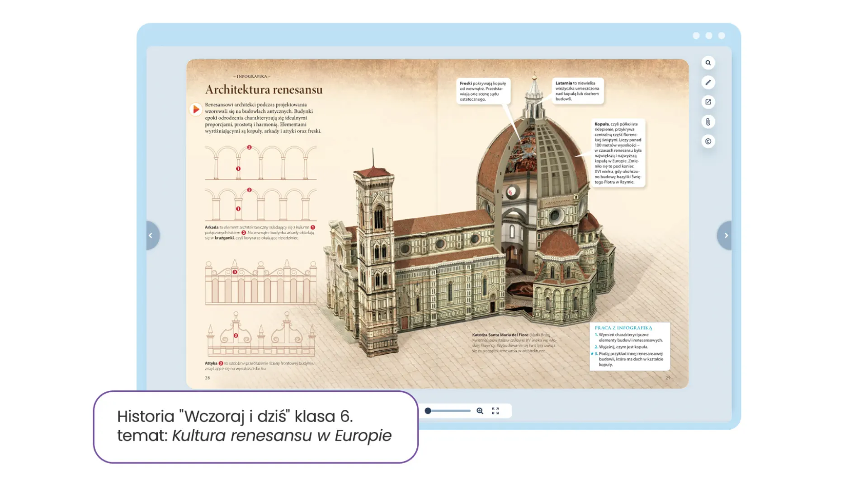
Task: Go to next page with right arrow
Action: pos(726,235)
